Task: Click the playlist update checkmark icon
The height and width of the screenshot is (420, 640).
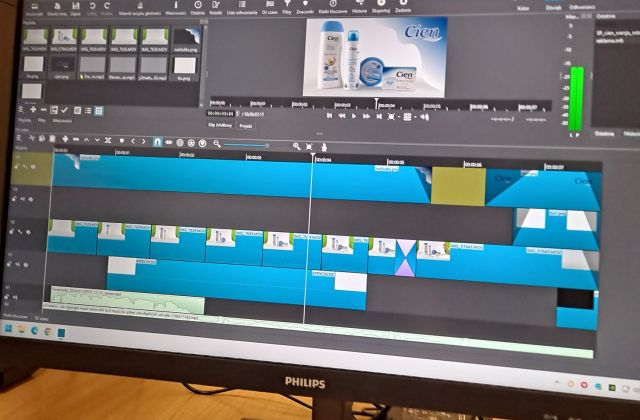Action: pyautogui.click(x=64, y=110)
